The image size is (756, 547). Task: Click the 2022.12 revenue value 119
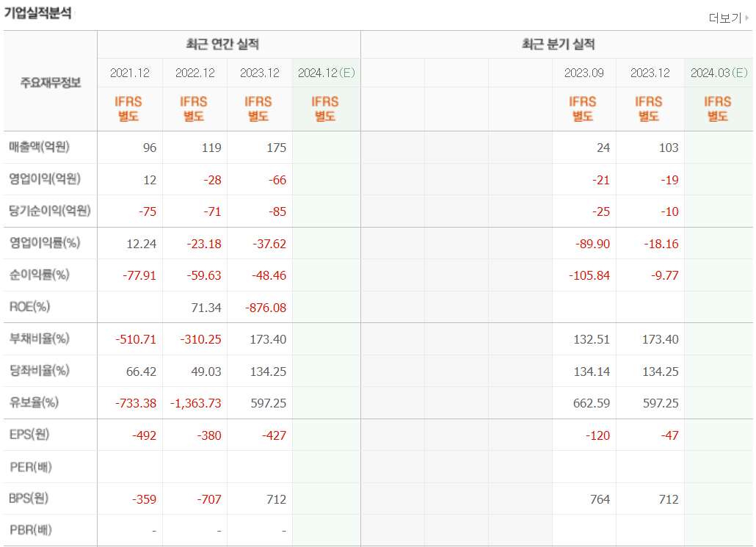[x=211, y=148]
